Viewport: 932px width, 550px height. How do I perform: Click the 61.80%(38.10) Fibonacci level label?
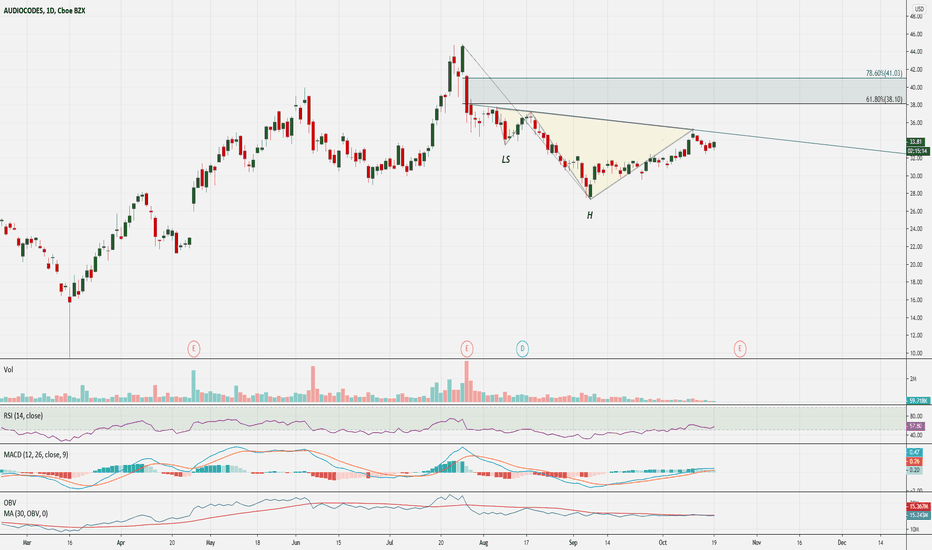point(884,99)
